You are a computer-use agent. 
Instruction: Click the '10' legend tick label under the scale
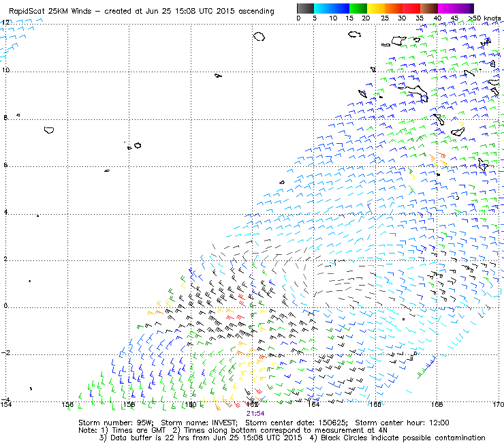coord(333,18)
